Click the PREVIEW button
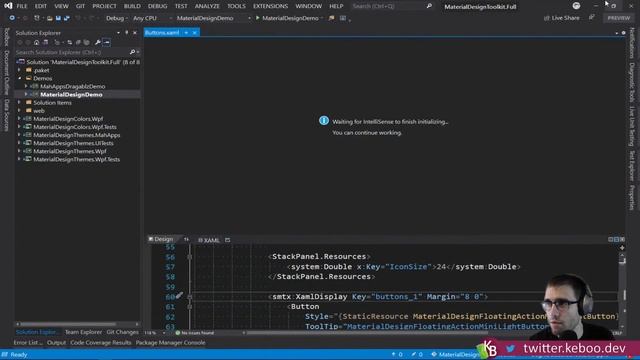The image size is (640, 360). [x=618, y=18]
